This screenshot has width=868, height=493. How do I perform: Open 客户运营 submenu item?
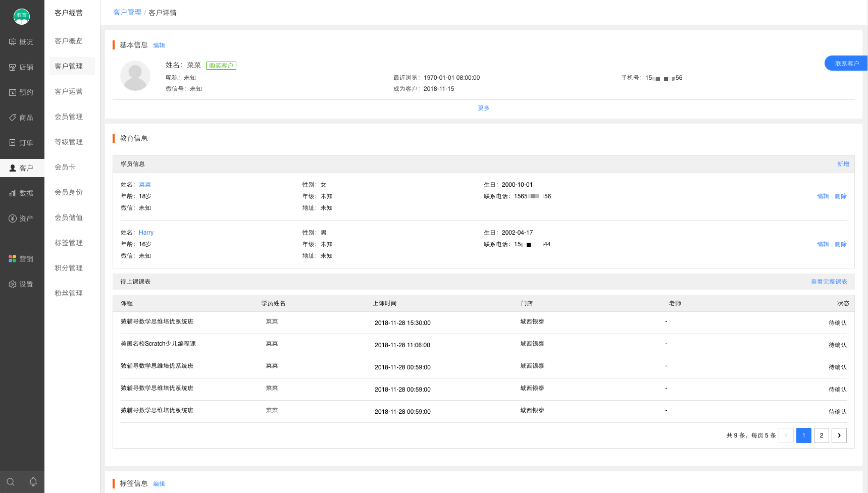click(x=69, y=91)
